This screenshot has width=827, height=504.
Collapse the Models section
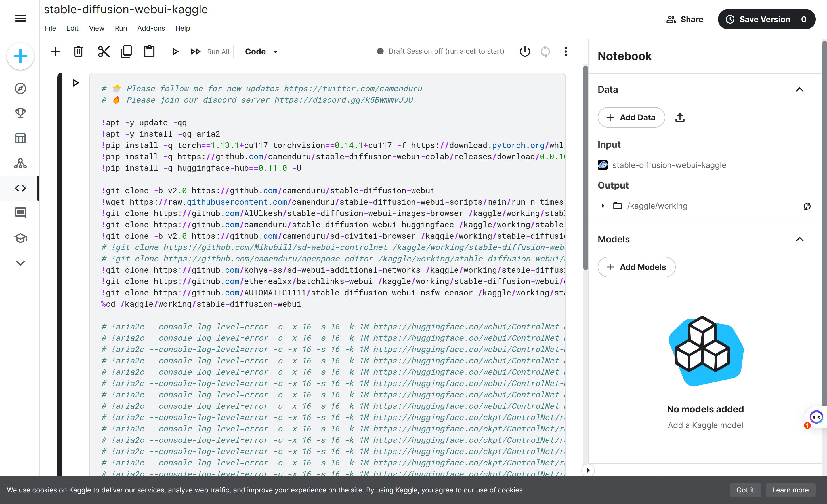pyautogui.click(x=800, y=239)
